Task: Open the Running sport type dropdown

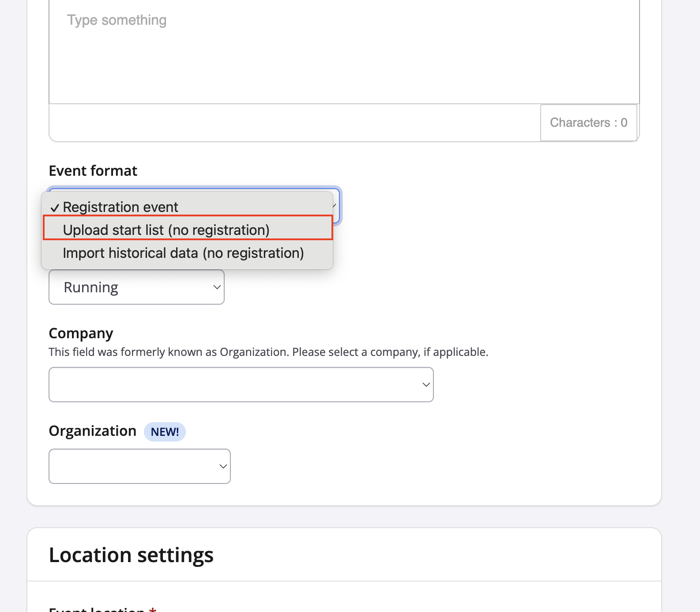Action: coord(136,287)
